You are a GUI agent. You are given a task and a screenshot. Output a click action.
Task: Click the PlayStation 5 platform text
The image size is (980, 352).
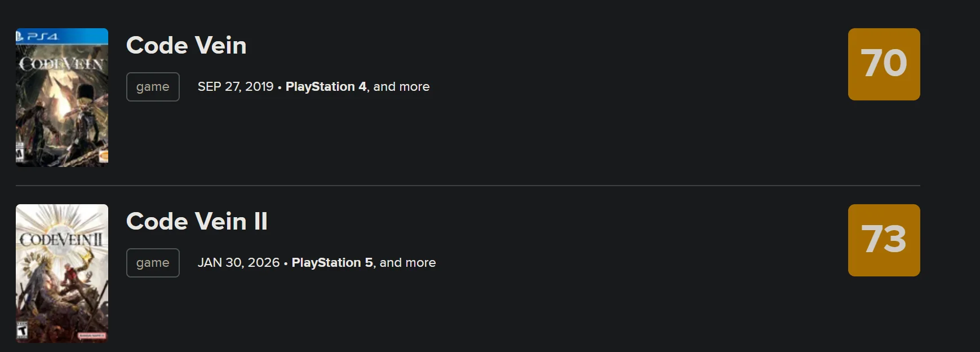coord(332,263)
